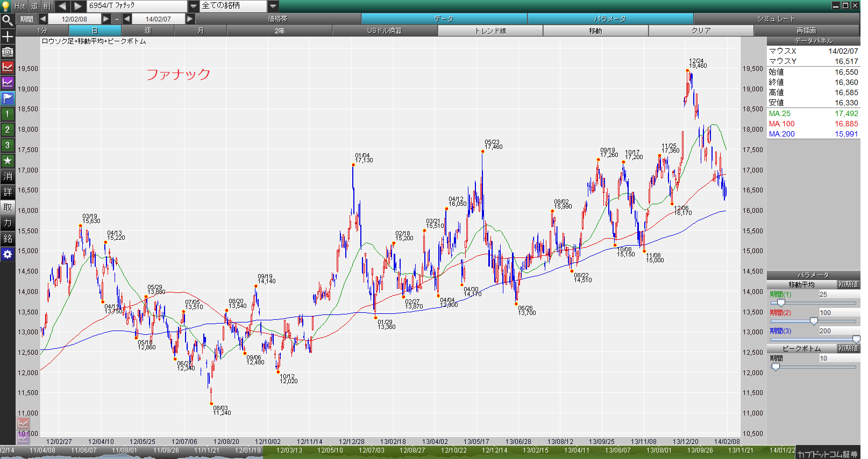
Task: Select the 週 weekly timeframe tab
Action: [x=148, y=31]
